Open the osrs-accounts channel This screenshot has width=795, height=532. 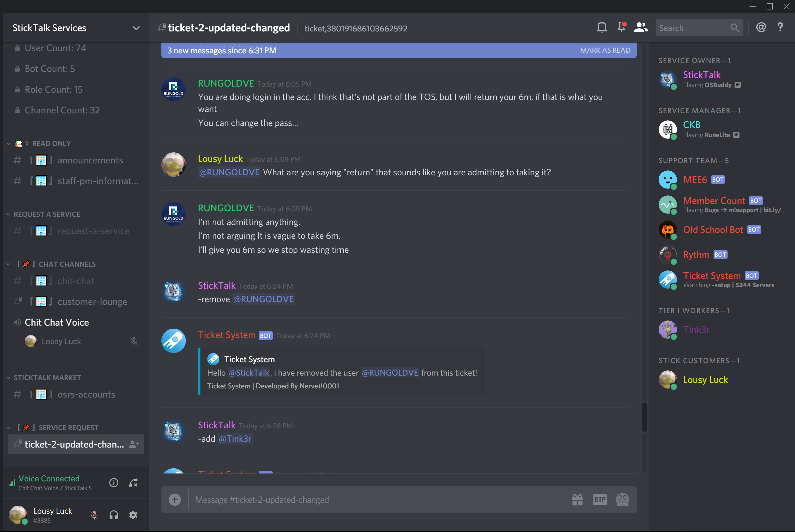[86, 395]
